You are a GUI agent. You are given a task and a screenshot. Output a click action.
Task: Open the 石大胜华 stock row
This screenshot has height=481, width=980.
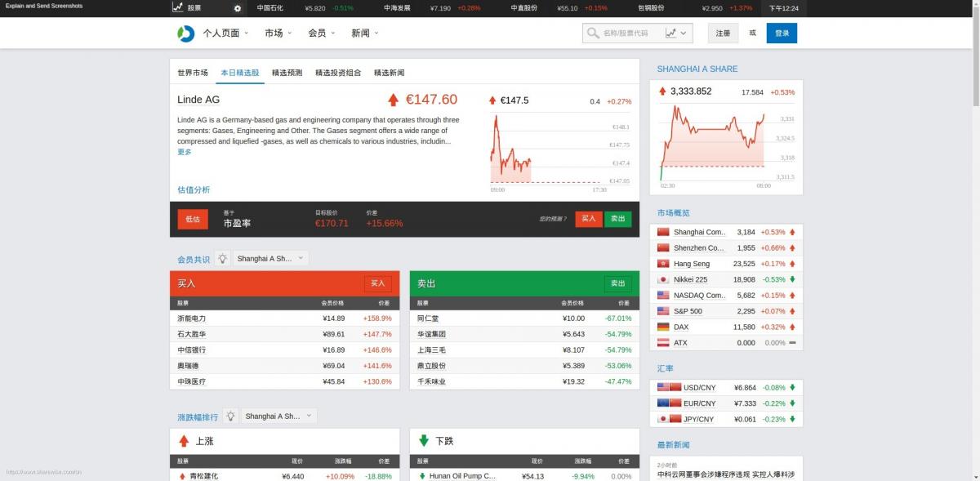[x=285, y=334]
